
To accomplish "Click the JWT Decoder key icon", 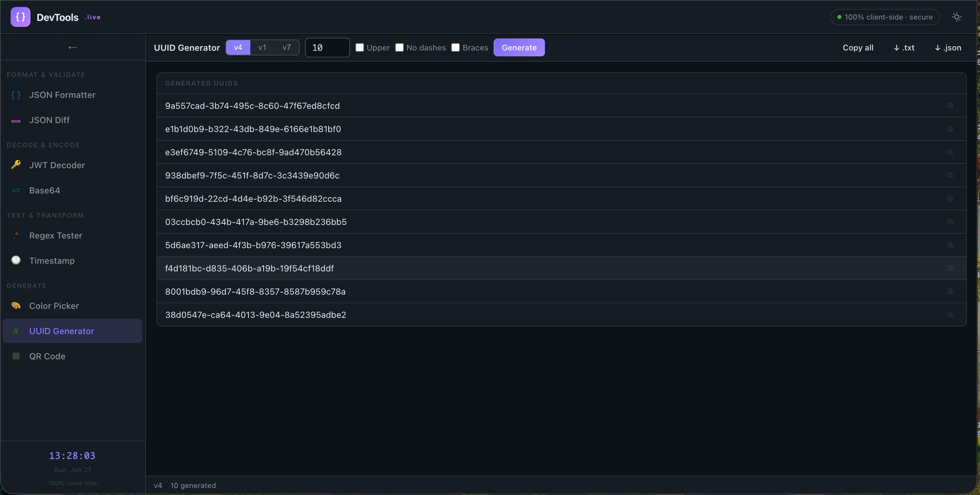I will [16, 165].
